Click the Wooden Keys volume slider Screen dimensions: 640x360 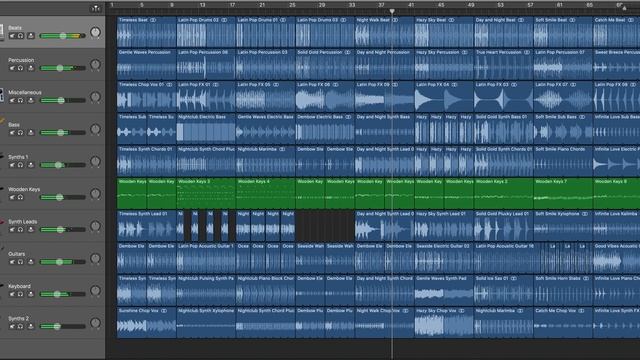[62, 197]
